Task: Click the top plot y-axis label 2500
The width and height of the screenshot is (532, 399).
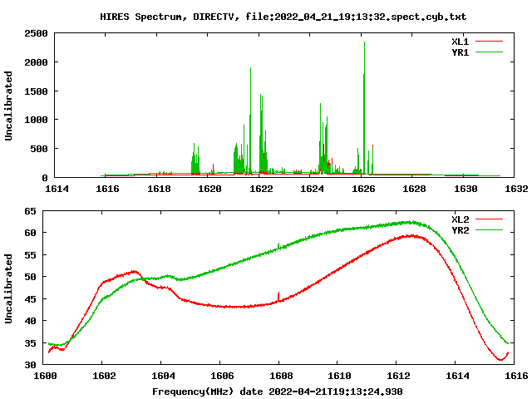Action: click(x=36, y=33)
